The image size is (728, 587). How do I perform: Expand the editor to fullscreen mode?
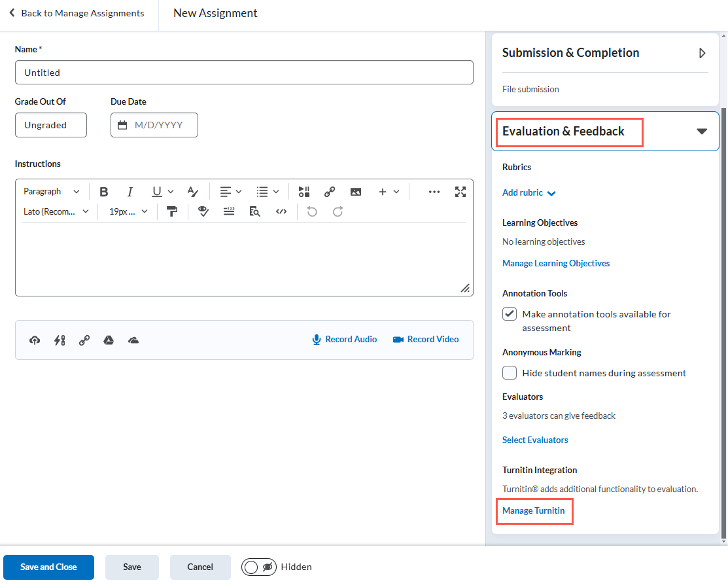(460, 191)
